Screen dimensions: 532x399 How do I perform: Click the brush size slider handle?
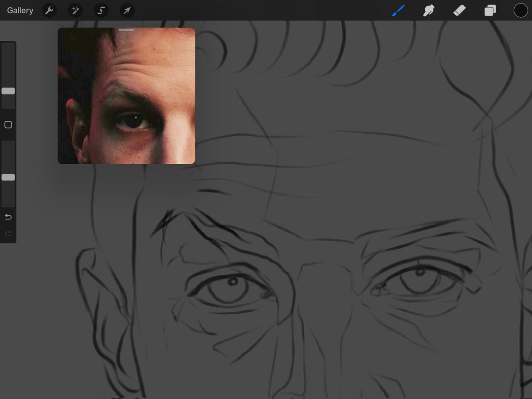(8, 91)
